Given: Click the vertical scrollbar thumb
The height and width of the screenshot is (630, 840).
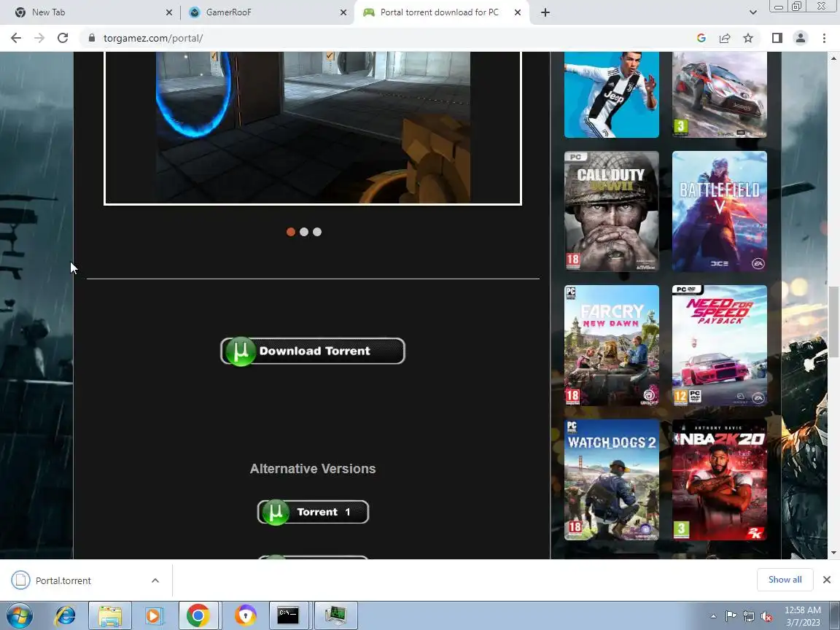Looking at the screenshot, I should (x=833, y=322).
